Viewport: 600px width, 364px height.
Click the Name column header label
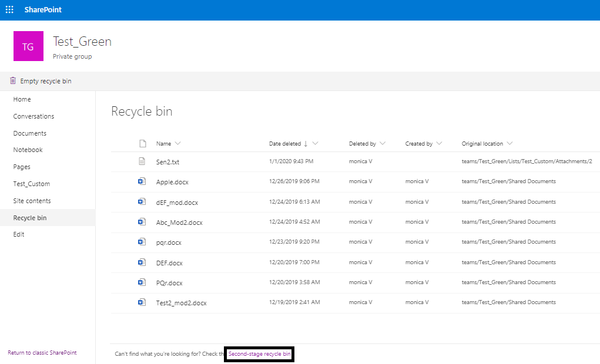pyautogui.click(x=163, y=144)
